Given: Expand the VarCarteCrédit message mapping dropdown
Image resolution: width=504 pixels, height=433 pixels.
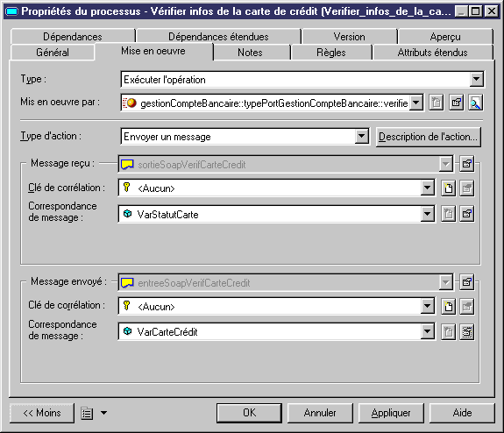Looking at the screenshot, I should (x=427, y=331).
